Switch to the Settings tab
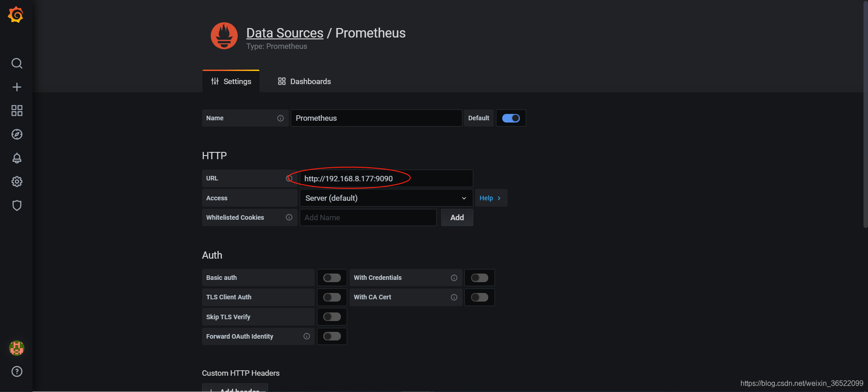 click(x=231, y=81)
